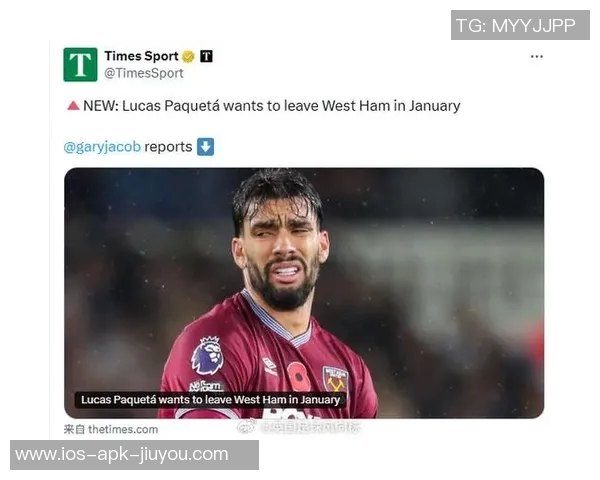Image resolution: width=600 pixels, height=480 pixels.
Task: Click the green Times Sport profile avatar
Action: pyautogui.click(x=80, y=64)
